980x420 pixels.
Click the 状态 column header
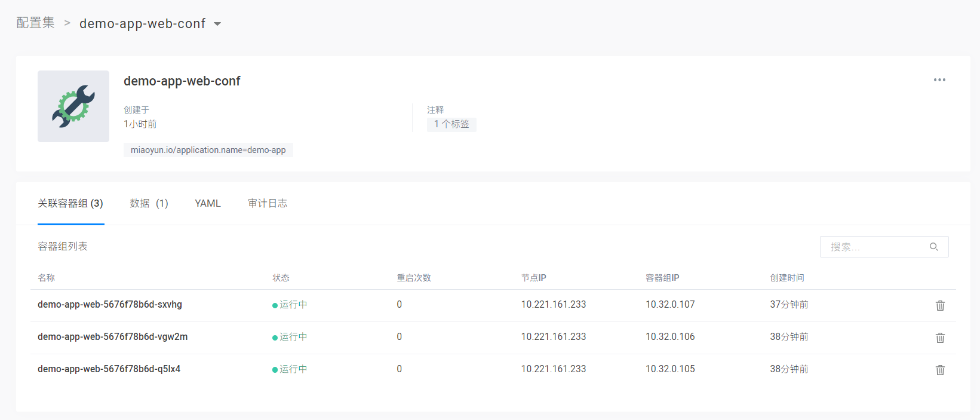(281, 278)
